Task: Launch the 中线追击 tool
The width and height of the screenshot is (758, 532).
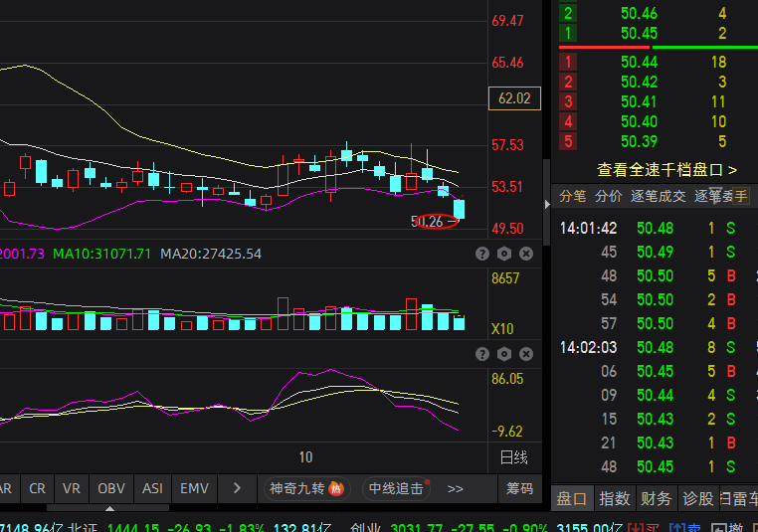Action: coord(403,488)
